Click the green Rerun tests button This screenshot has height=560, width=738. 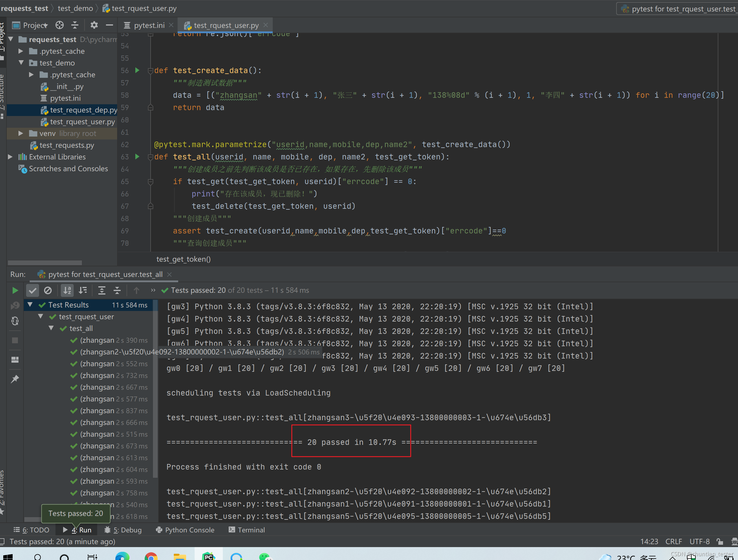pyautogui.click(x=15, y=290)
